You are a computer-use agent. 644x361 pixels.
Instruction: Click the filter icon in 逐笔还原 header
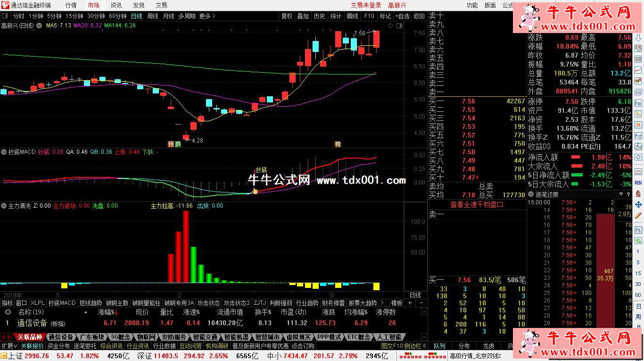(x=621, y=194)
